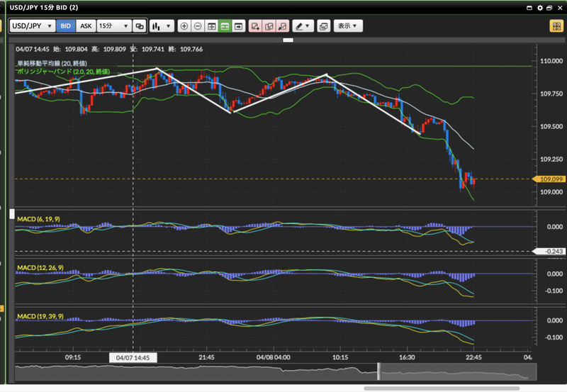Click the -0.243 MACD value marker
Screen dimensions: 567x392
coord(549,252)
